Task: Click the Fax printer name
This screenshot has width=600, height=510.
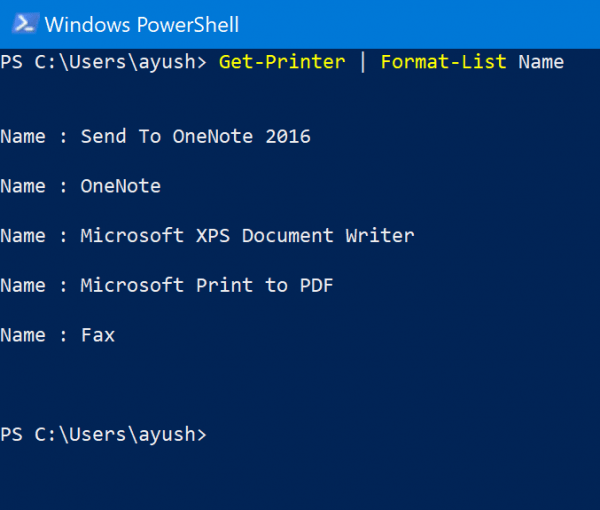Action: tap(98, 335)
